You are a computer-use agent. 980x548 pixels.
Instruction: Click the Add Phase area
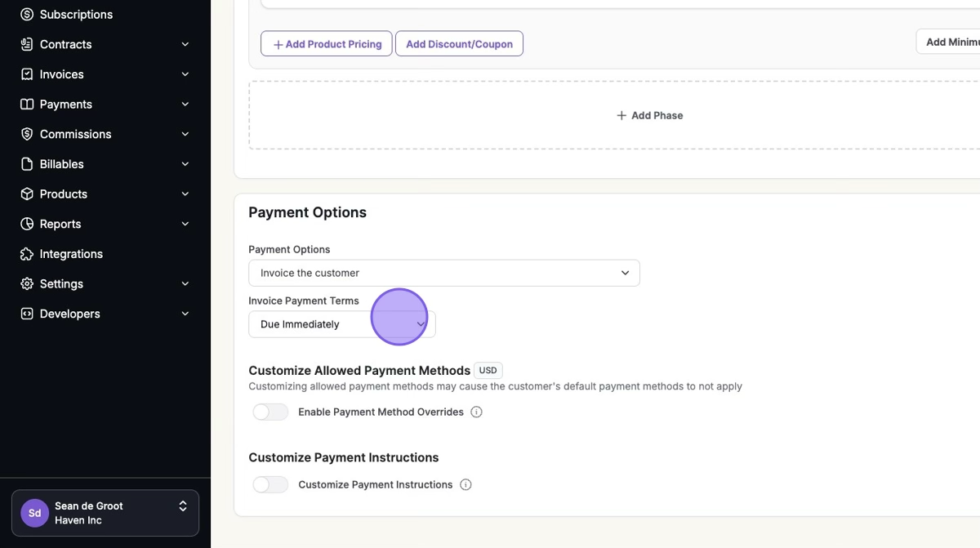pyautogui.click(x=649, y=115)
